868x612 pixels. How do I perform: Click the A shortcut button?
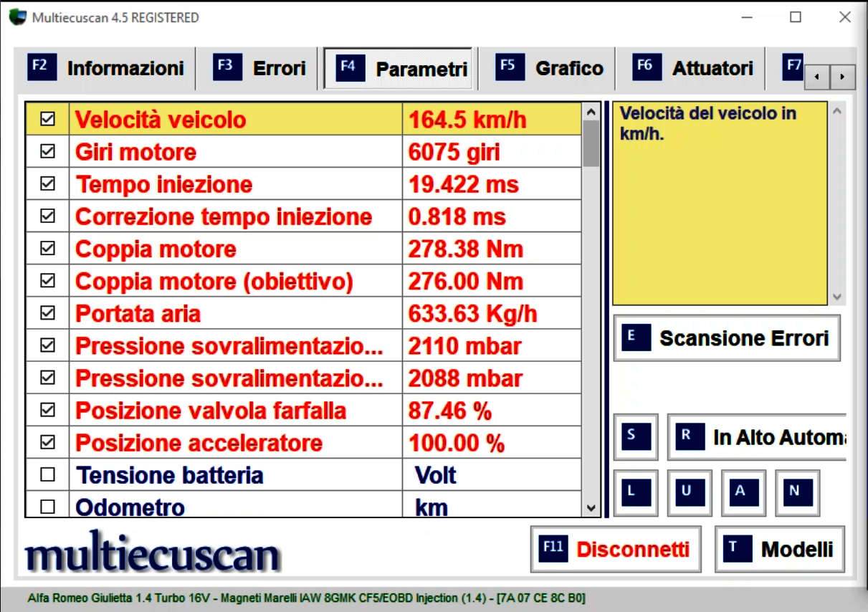click(x=743, y=493)
